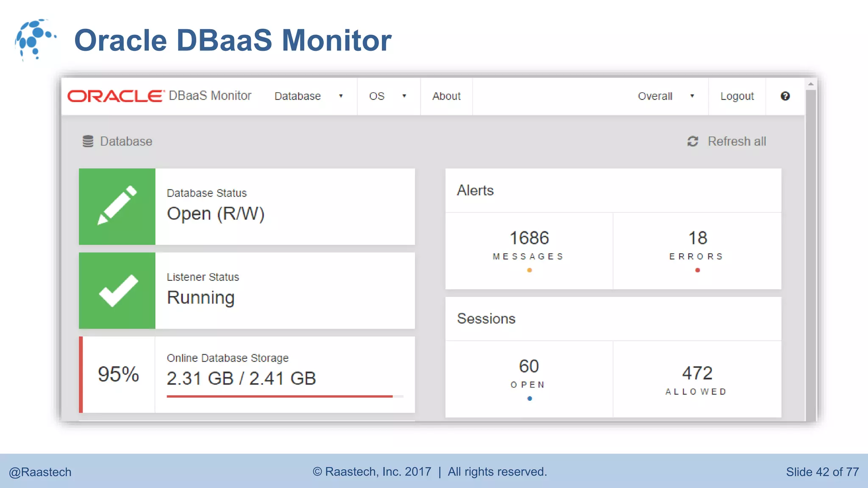Click the Raastech copyright footer text

tap(430, 472)
